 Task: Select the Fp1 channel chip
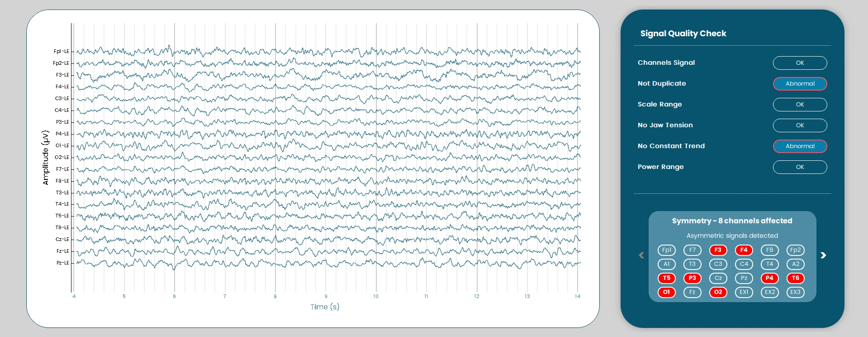[666, 250]
